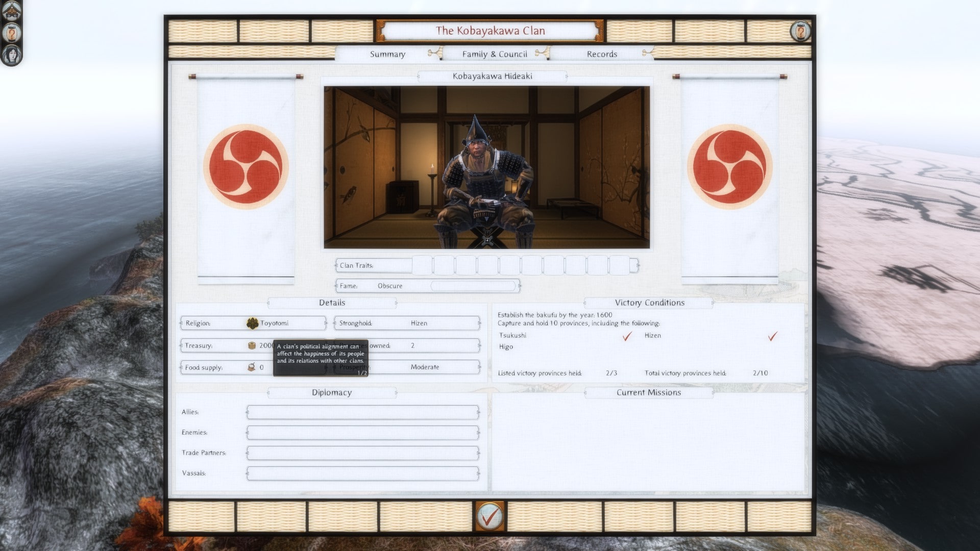Viewport: 980px width, 551px height.
Task: Click the 'Hizen' victory province entry
Action: tap(653, 335)
